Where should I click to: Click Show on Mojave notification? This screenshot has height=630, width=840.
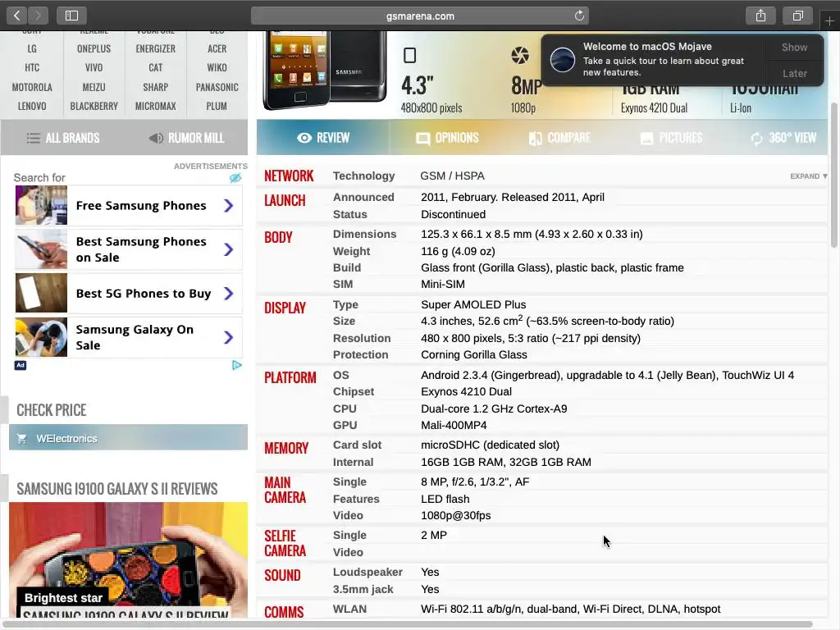point(794,47)
